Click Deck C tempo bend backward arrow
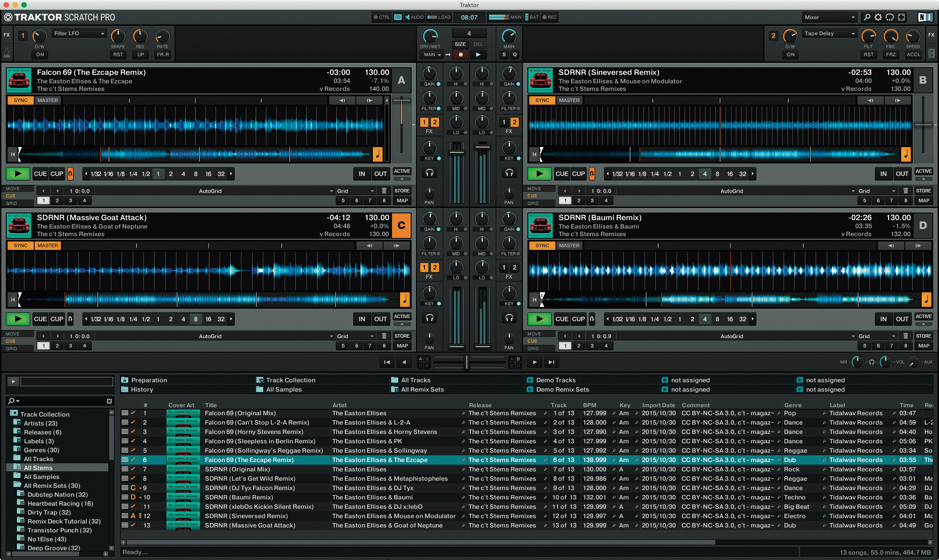The height and width of the screenshot is (560, 939). [x=369, y=246]
